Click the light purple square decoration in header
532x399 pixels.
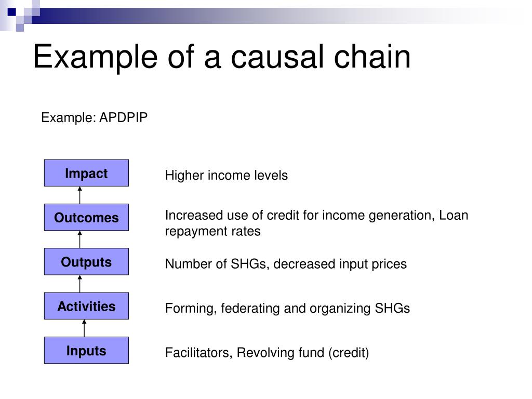tap(20, 28)
